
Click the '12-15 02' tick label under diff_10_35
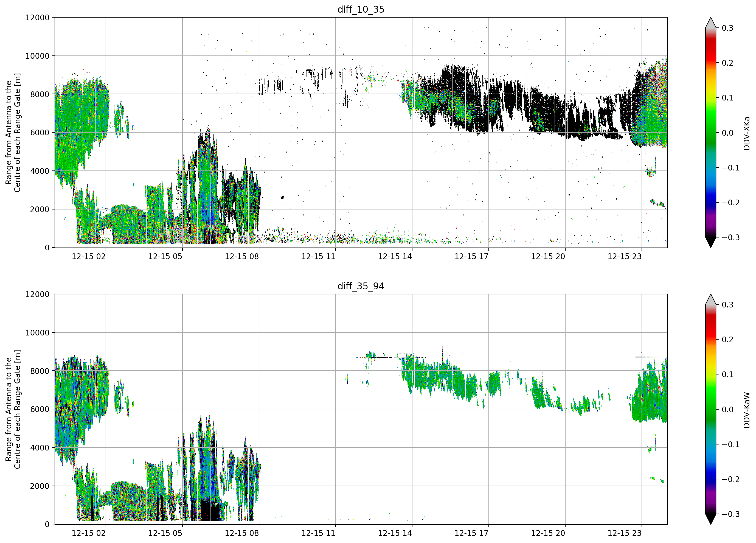click(x=89, y=256)
